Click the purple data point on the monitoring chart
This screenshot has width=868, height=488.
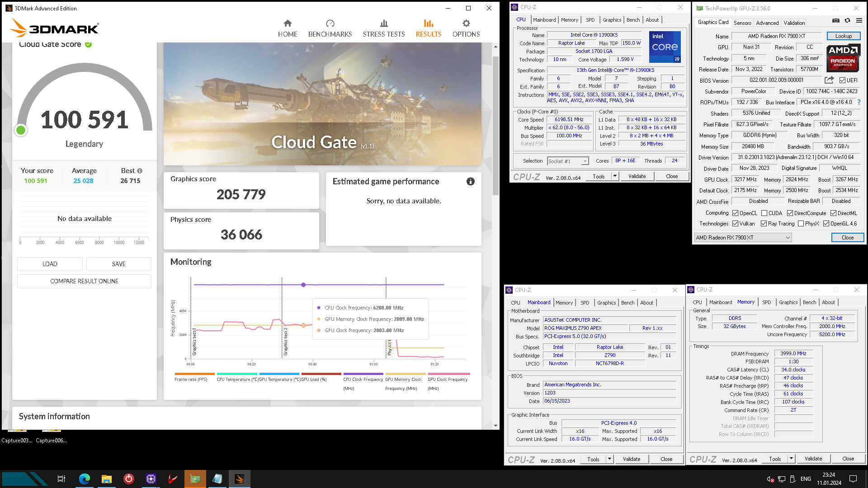click(x=303, y=285)
